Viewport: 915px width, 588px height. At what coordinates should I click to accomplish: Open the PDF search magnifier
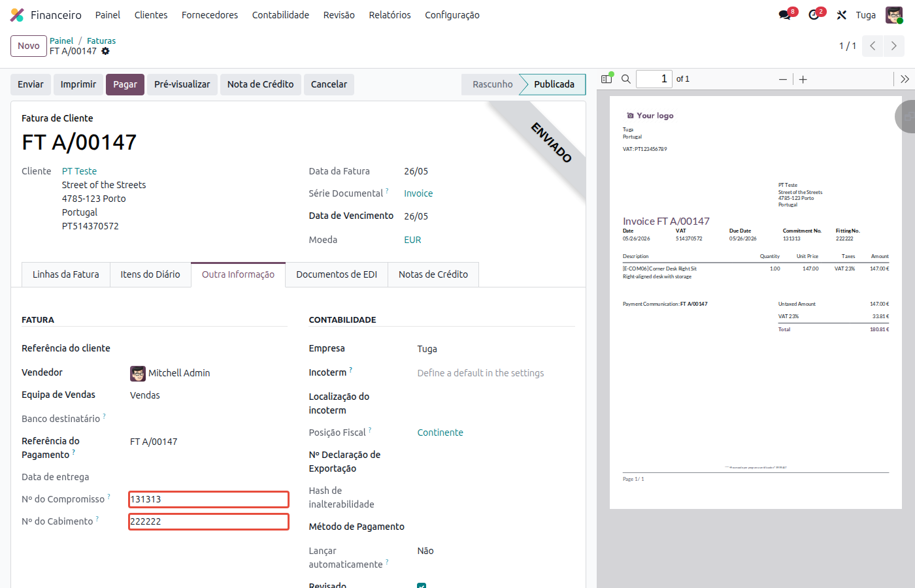coord(625,79)
